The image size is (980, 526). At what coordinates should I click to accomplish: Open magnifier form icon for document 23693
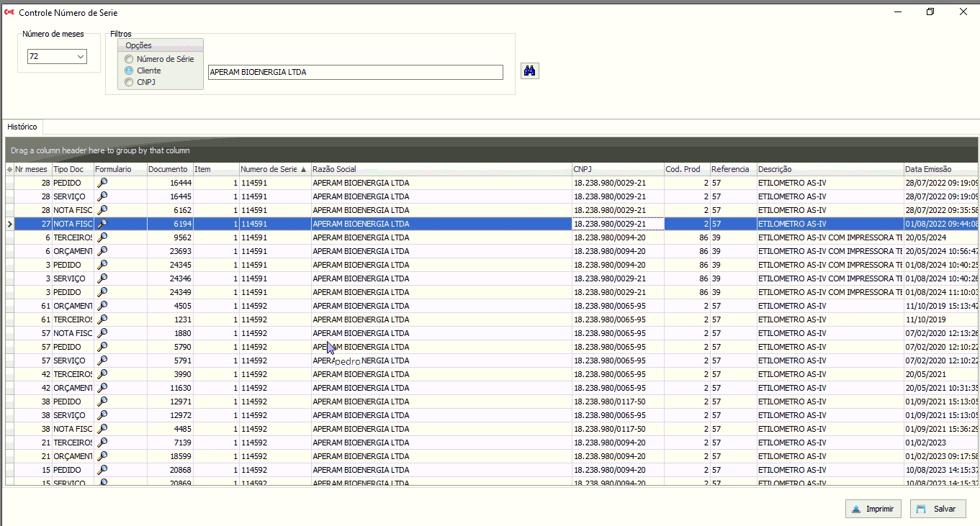coord(102,251)
